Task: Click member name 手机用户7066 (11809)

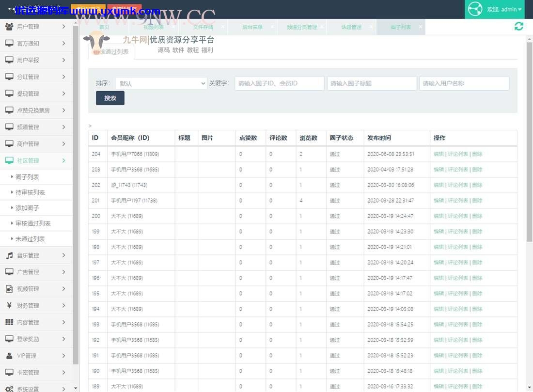Action: [x=135, y=154]
